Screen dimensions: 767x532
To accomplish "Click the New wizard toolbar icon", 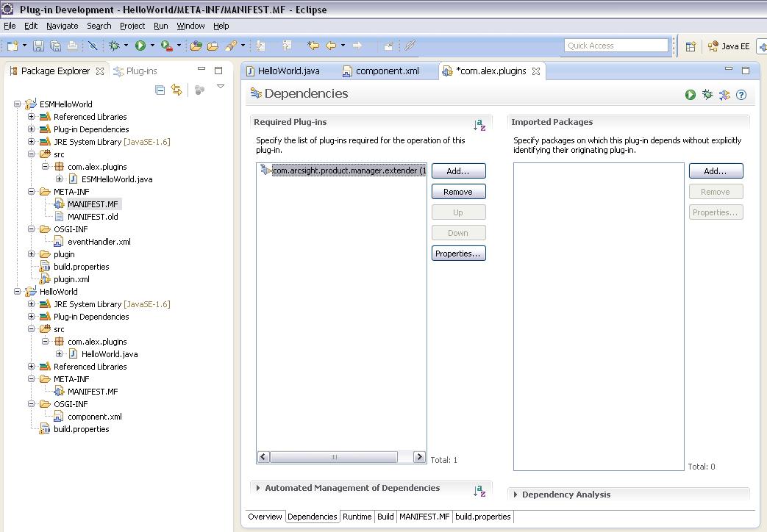I will click(13, 46).
